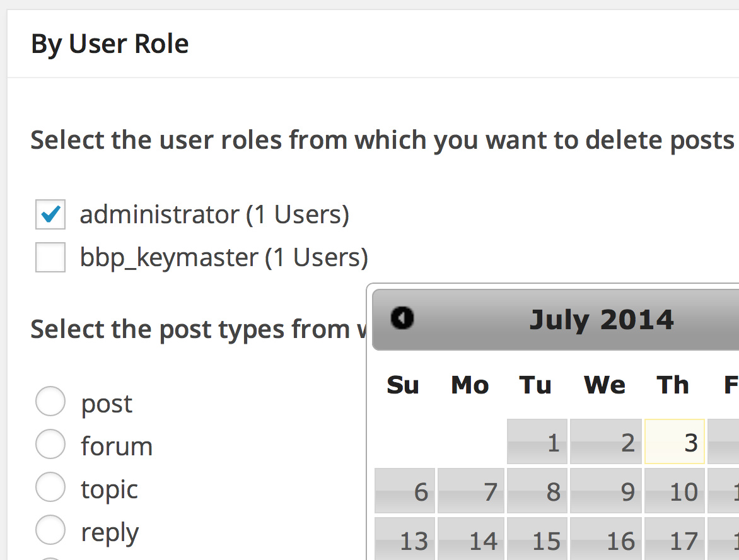
Task: Select the reply radio button
Action: pyautogui.click(x=50, y=531)
